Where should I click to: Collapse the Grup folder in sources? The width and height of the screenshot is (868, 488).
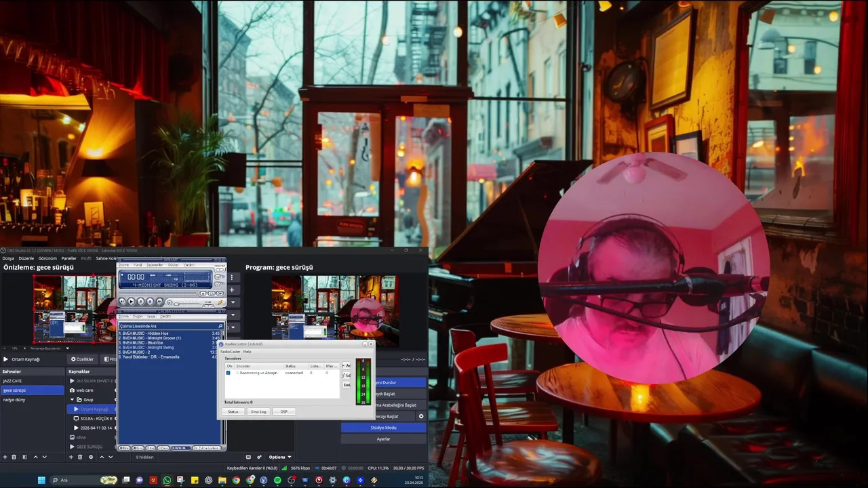click(x=72, y=400)
